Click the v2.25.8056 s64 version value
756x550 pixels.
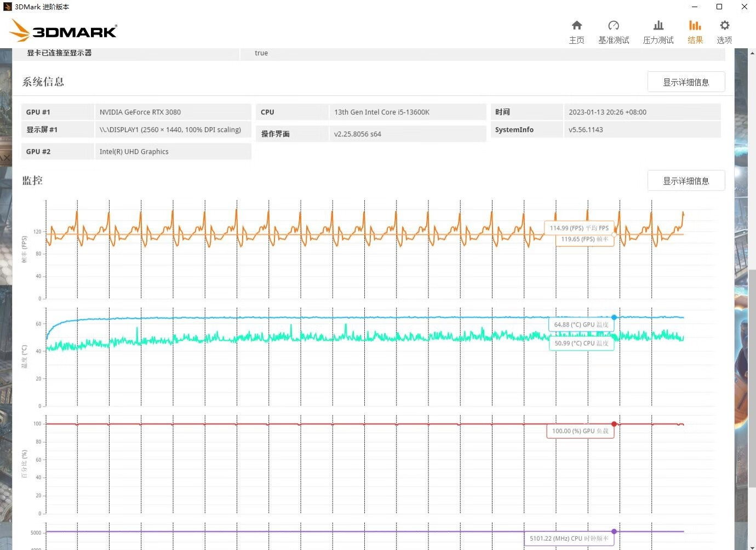(x=408, y=134)
